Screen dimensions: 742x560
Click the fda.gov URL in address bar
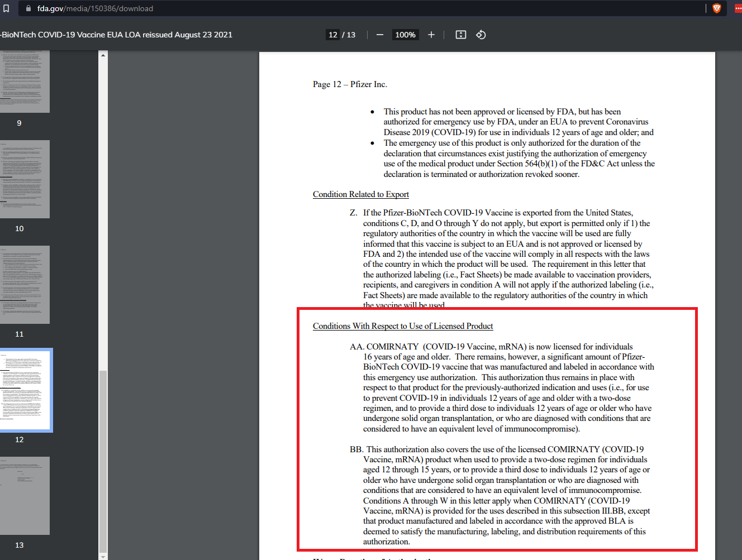[95, 8]
